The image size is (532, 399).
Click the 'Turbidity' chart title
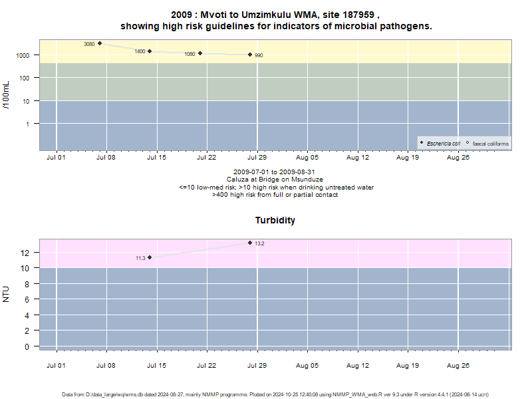pyautogui.click(x=275, y=220)
